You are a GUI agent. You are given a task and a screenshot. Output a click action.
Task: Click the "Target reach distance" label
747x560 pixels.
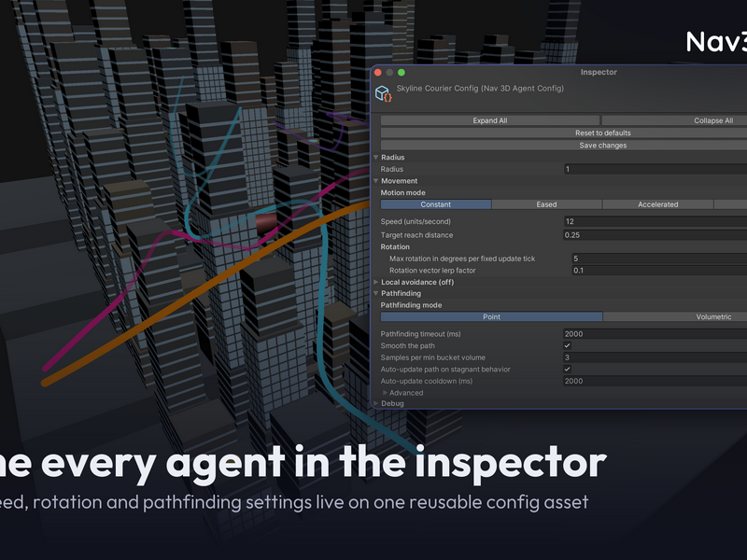pyautogui.click(x=416, y=235)
